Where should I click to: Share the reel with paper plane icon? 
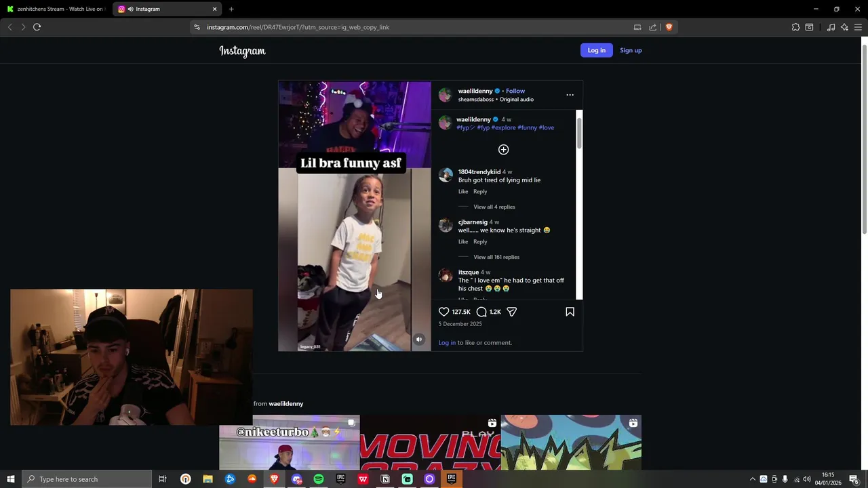tap(512, 312)
